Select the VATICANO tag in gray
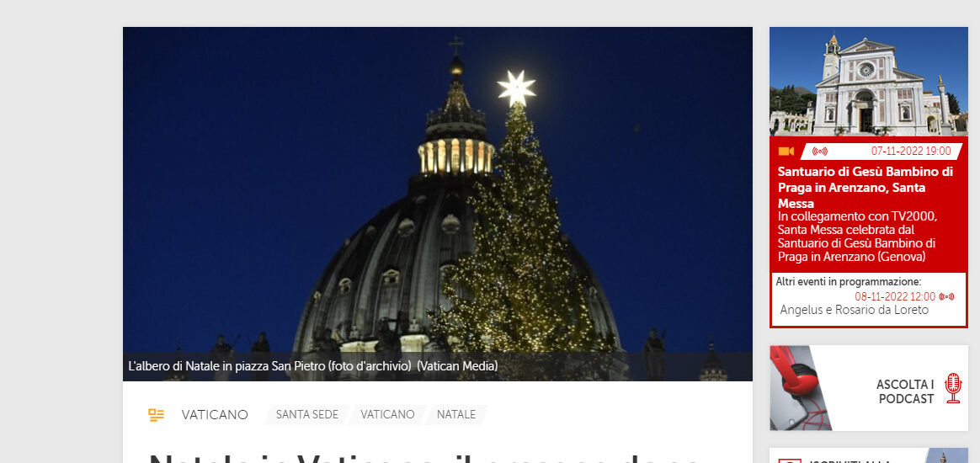Image resolution: width=980 pixels, height=463 pixels. [x=387, y=415]
